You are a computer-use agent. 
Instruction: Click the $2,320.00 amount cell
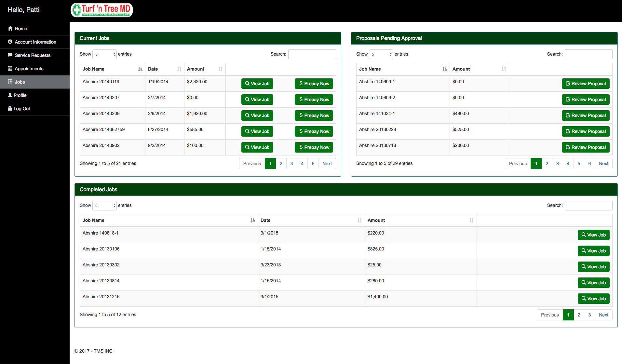(x=197, y=82)
